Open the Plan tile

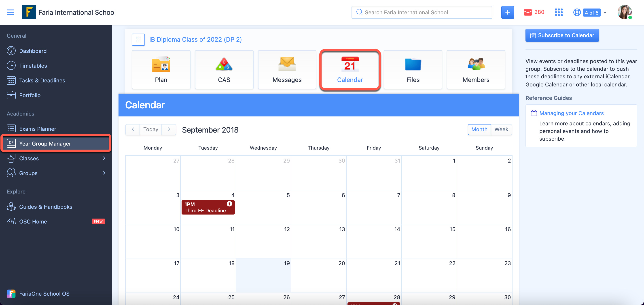tap(161, 70)
